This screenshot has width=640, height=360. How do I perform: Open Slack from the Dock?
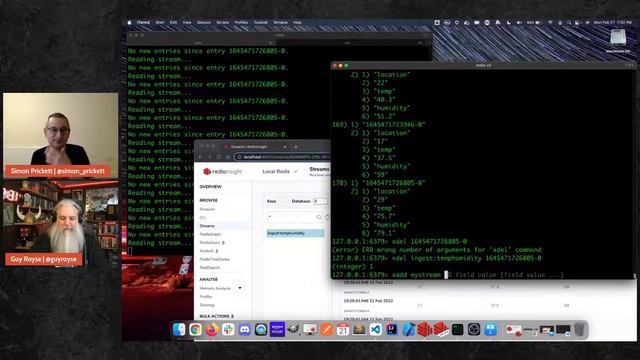pyautogui.click(x=228, y=329)
